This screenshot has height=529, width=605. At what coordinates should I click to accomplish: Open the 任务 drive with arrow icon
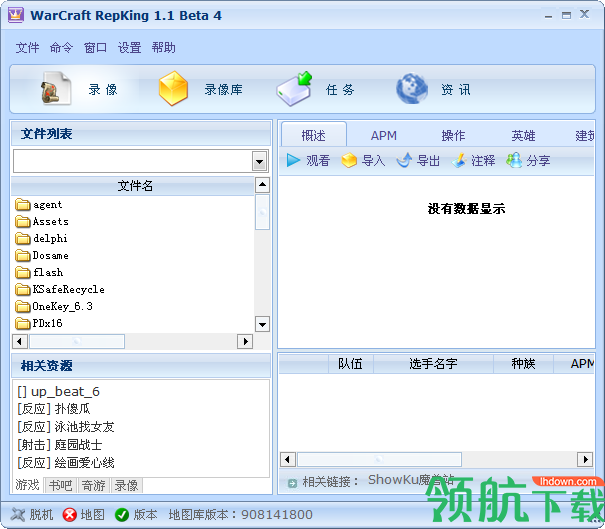(x=294, y=89)
